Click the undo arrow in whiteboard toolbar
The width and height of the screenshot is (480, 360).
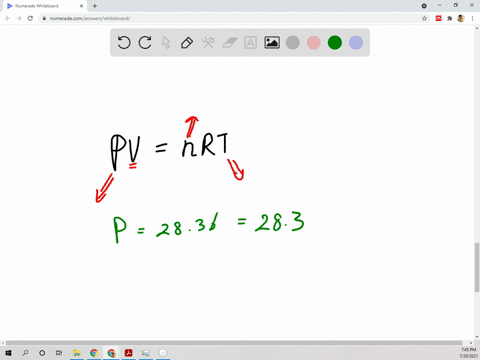point(124,43)
